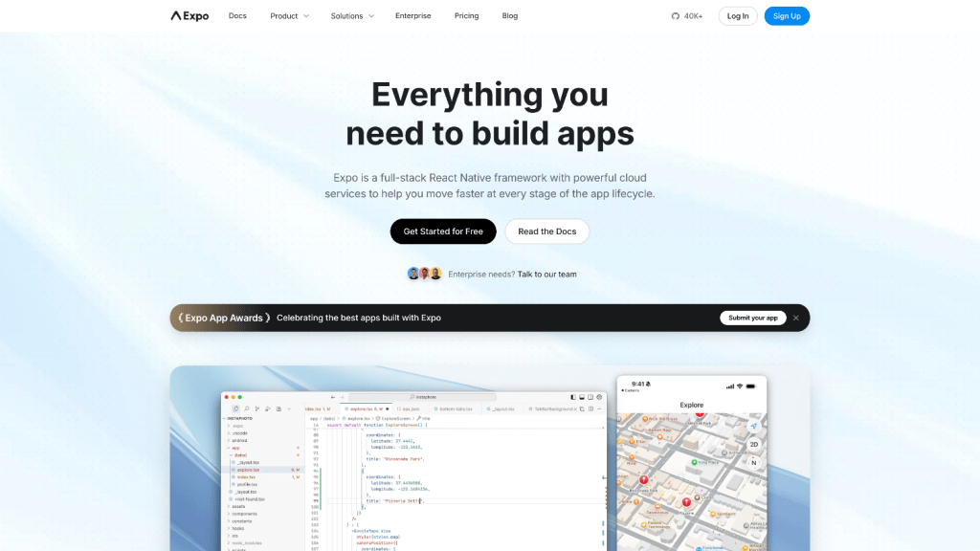This screenshot has height=551, width=980.
Task: Click the customize layout icon in editor title bar
Action: click(599, 397)
